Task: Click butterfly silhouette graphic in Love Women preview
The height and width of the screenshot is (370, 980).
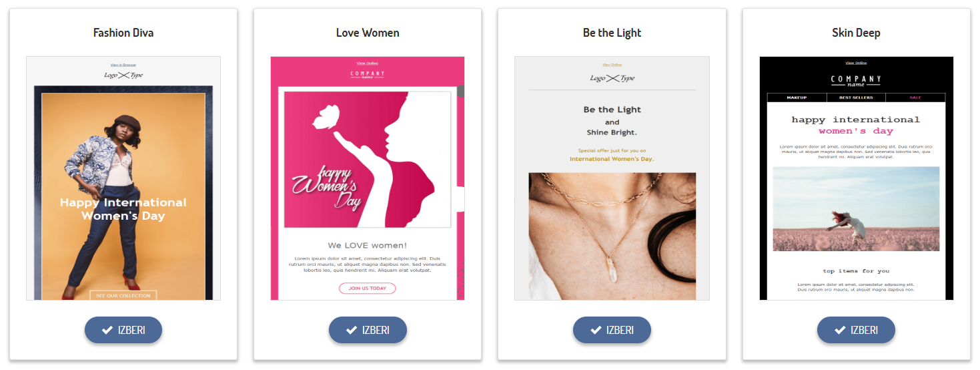Action: point(326,118)
